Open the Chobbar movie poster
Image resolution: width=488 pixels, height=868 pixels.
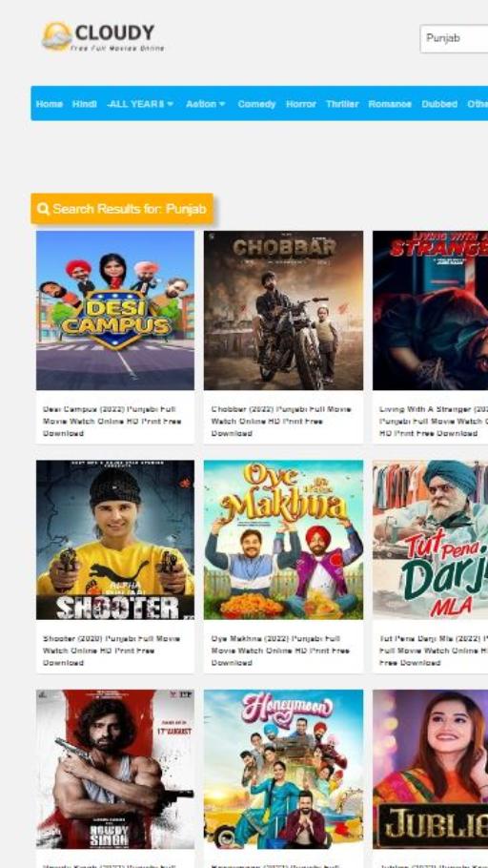[x=283, y=310]
